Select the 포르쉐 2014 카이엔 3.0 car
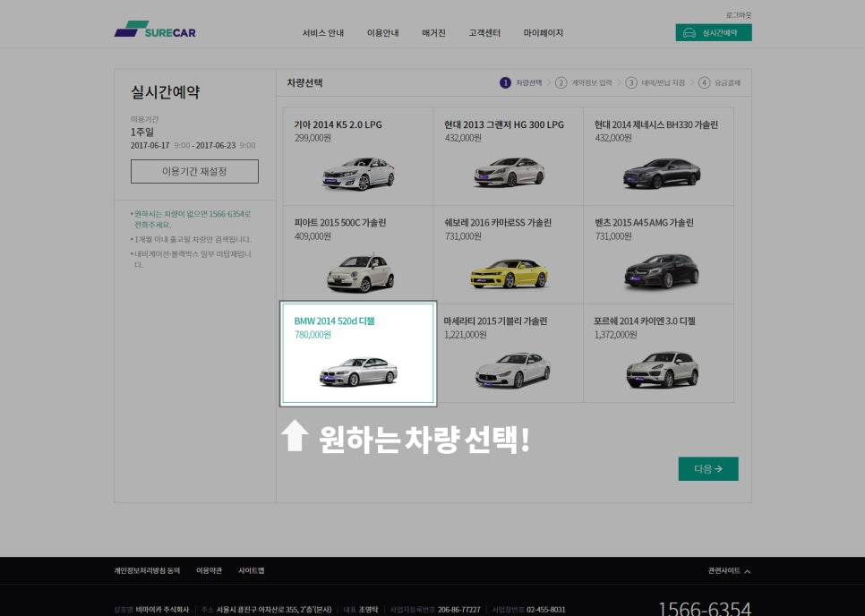This screenshot has height=616, width=865. [659, 353]
